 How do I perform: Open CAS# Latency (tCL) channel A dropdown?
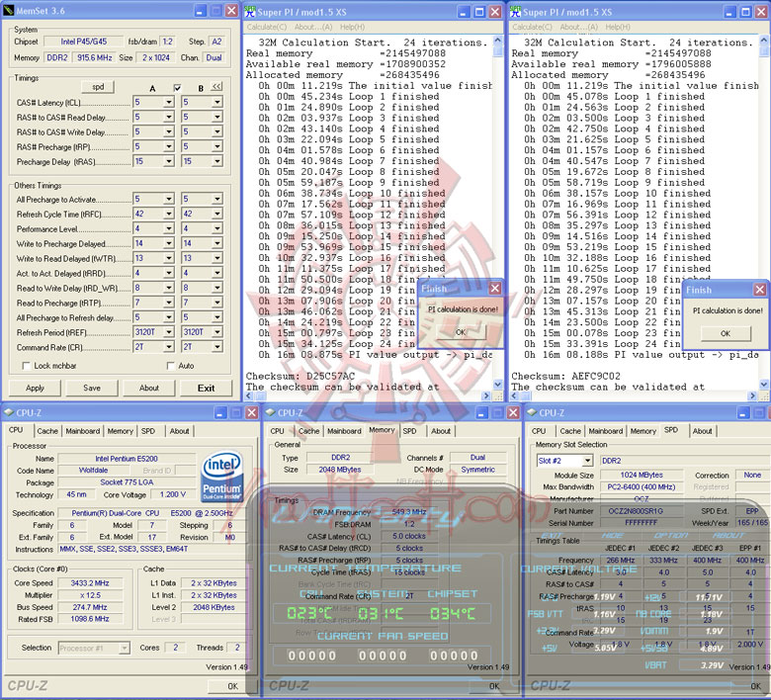pos(169,102)
